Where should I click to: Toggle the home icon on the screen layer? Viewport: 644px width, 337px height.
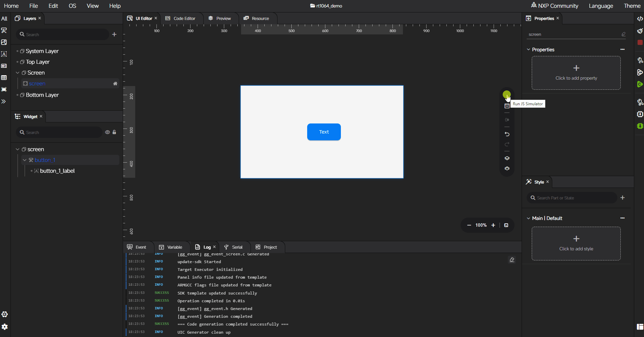[x=115, y=83]
